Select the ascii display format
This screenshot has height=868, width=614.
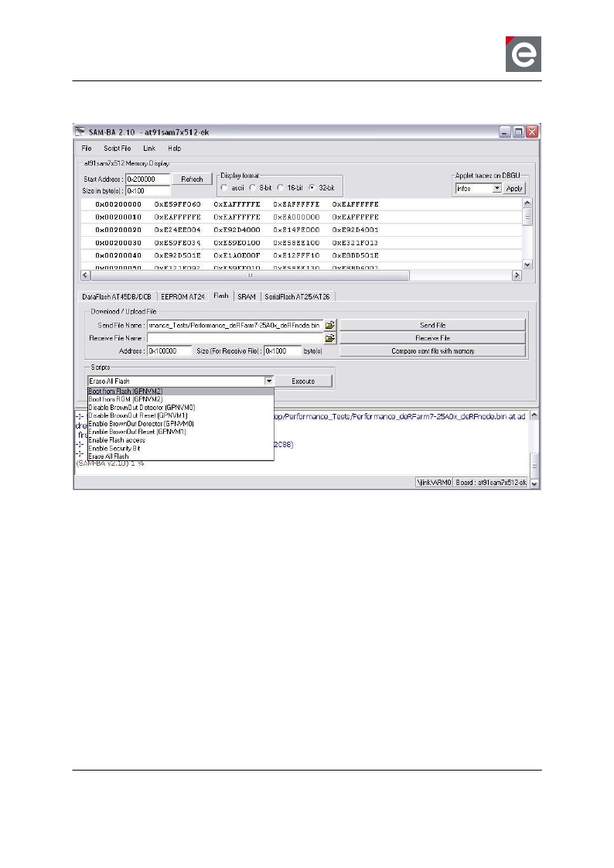(224, 188)
